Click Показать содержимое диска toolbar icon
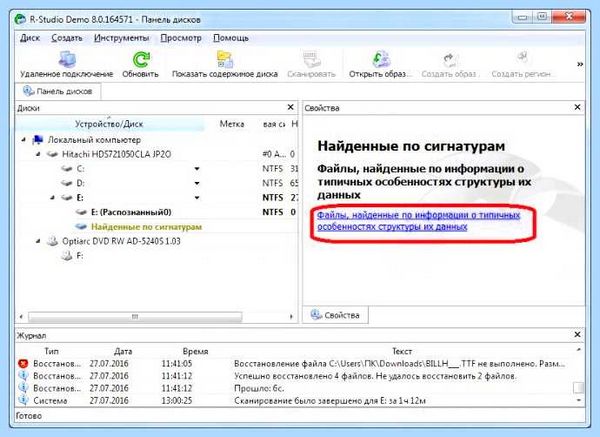 tap(225, 59)
